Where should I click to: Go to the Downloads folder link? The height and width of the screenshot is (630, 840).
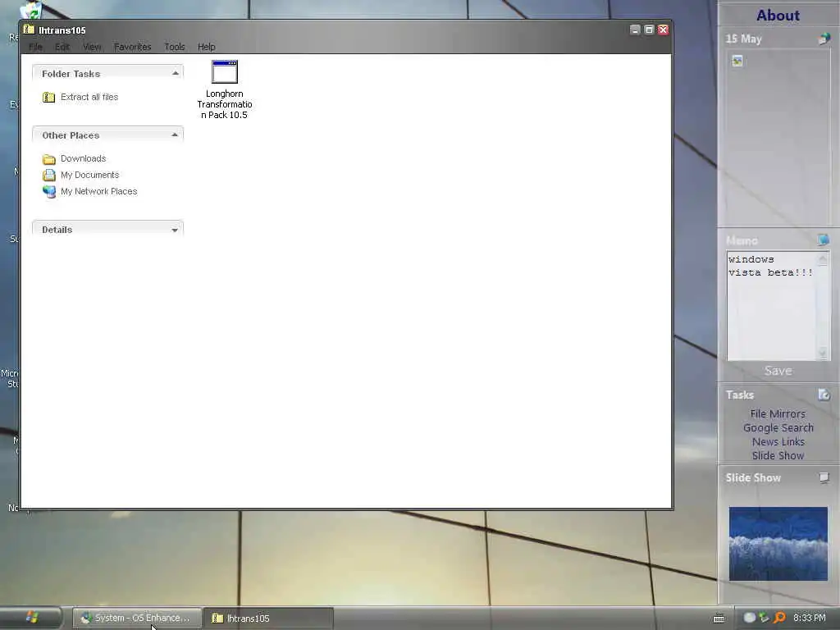(83, 158)
